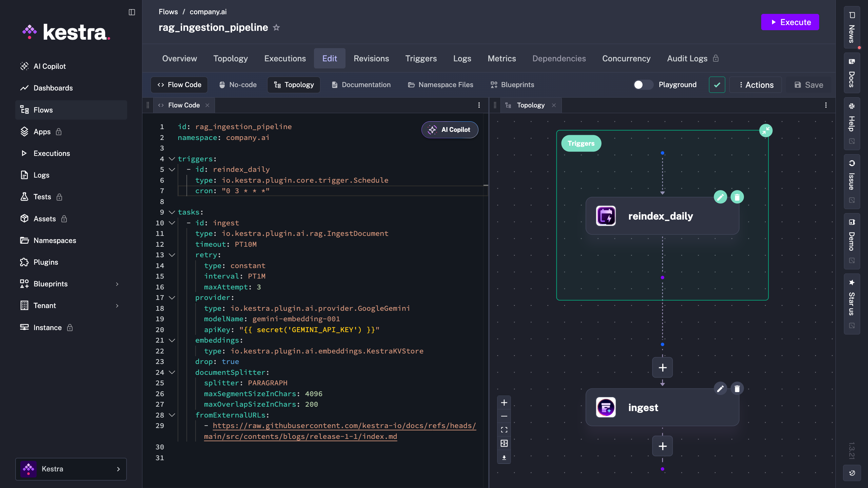This screenshot has height=488, width=868.
Task: Fold the fromExternalURLs block on line 28
Action: coord(172,415)
